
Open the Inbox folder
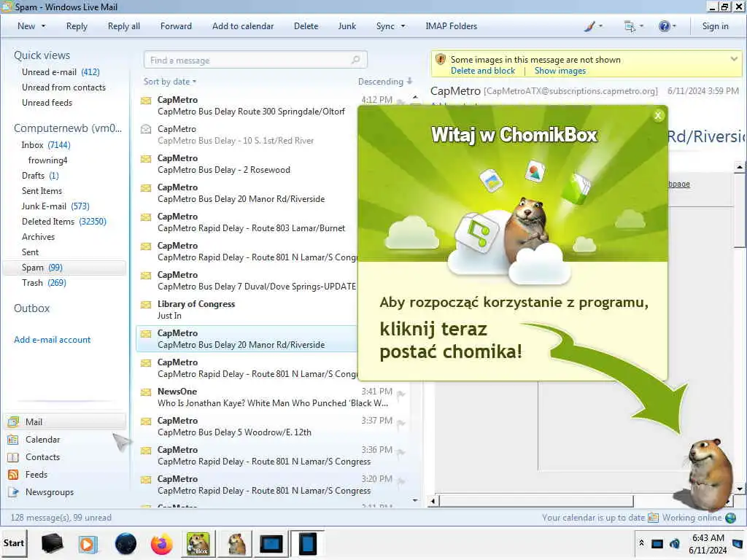[46, 145]
